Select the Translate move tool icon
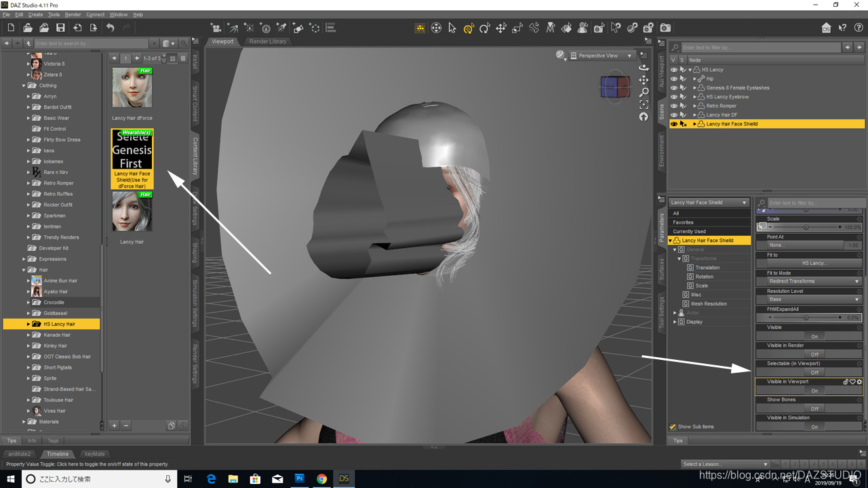 [501, 28]
